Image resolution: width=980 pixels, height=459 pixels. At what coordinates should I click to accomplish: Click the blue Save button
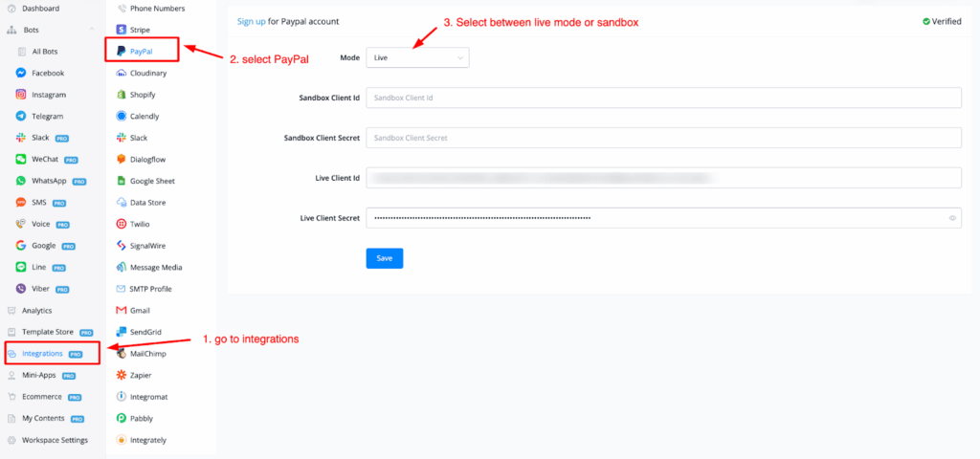pyautogui.click(x=385, y=258)
